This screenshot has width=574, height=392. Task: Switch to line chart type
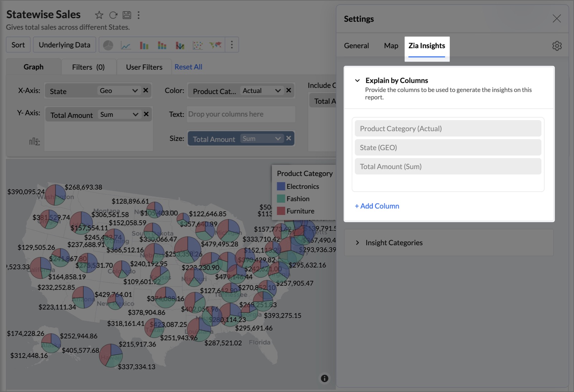pyautogui.click(x=126, y=45)
